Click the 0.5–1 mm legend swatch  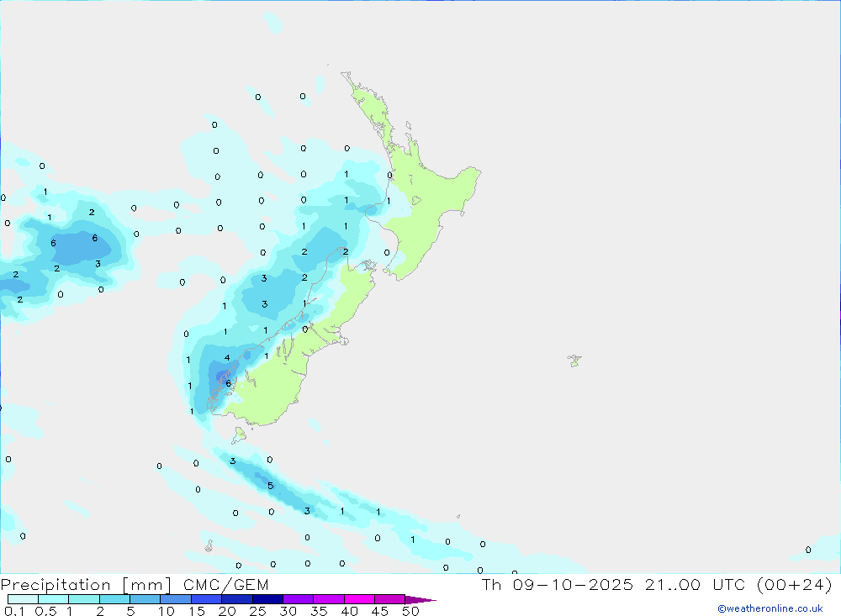coord(54,599)
